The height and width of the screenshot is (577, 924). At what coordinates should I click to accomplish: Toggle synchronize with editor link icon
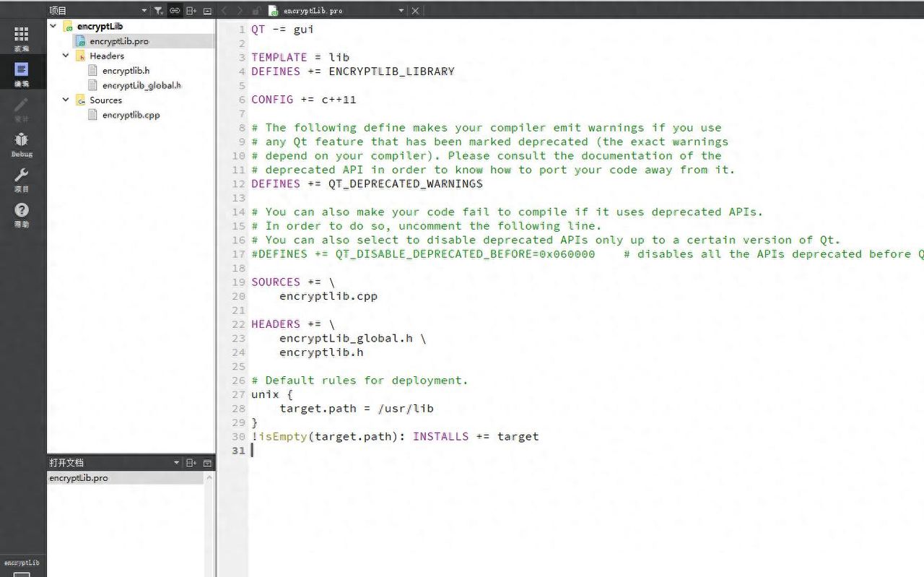click(x=175, y=11)
